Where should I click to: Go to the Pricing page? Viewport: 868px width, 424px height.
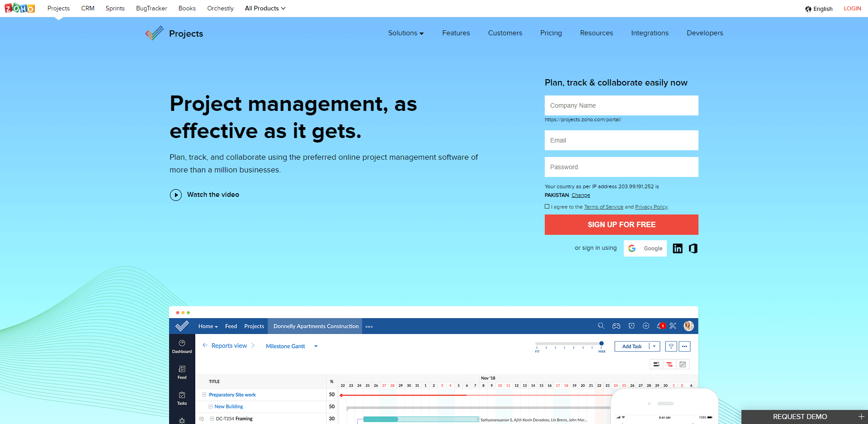pos(551,33)
